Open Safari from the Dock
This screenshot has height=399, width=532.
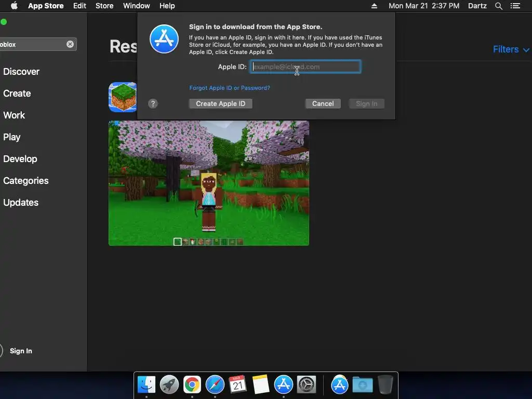(215, 385)
